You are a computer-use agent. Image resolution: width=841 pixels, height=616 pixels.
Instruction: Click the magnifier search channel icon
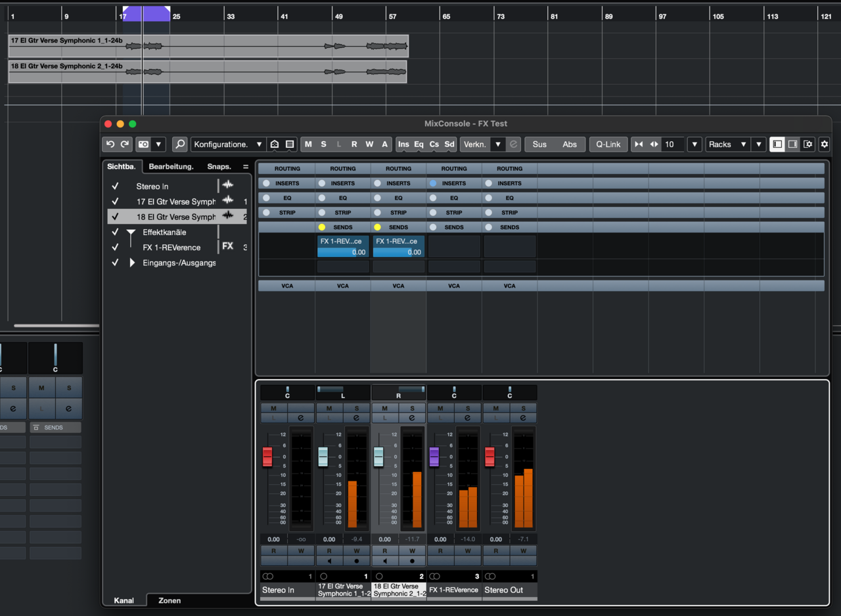pyautogui.click(x=179, y=144)
